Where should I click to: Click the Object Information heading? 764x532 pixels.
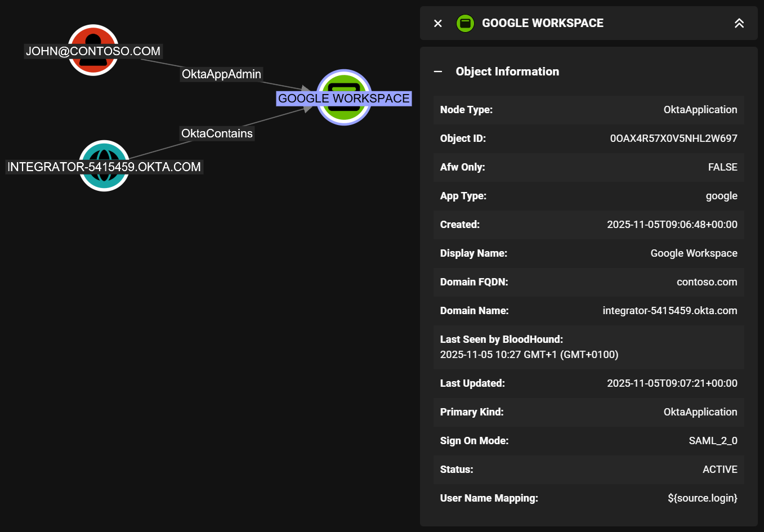tap(507, 71)
